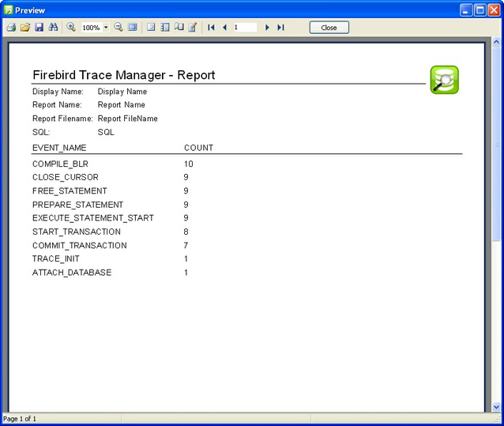Go to the first page
This screenshot has height=426, width=504.
click(x=211, y=28)
